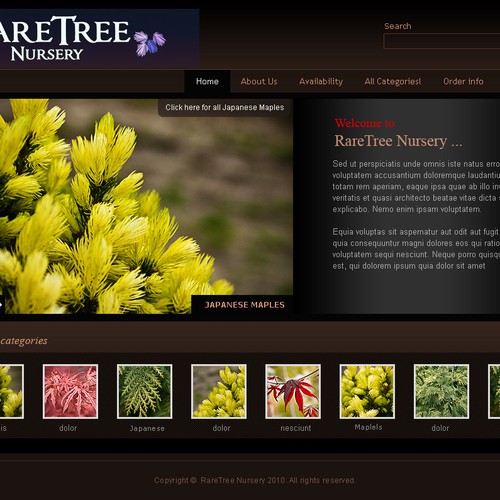The image size is (500, 500).
Task: Open the pink maple thumbnail above first 'dolor'
Action: click(70, 391)
